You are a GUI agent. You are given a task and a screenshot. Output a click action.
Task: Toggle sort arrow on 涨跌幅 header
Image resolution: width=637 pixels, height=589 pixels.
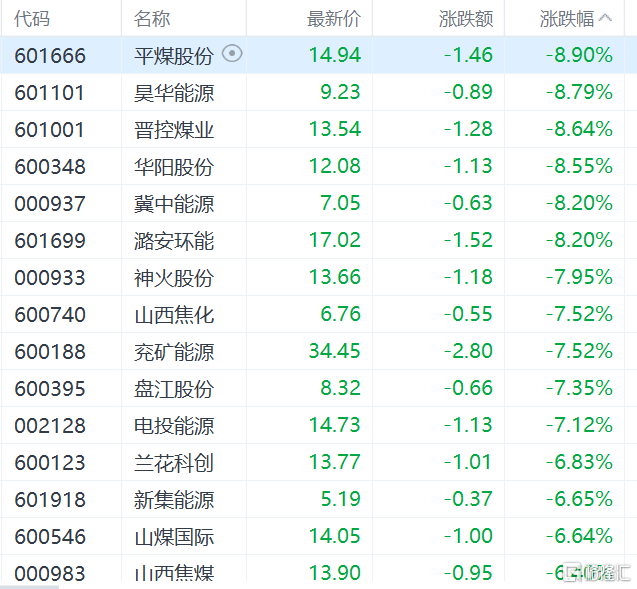[x=605, y=17]
